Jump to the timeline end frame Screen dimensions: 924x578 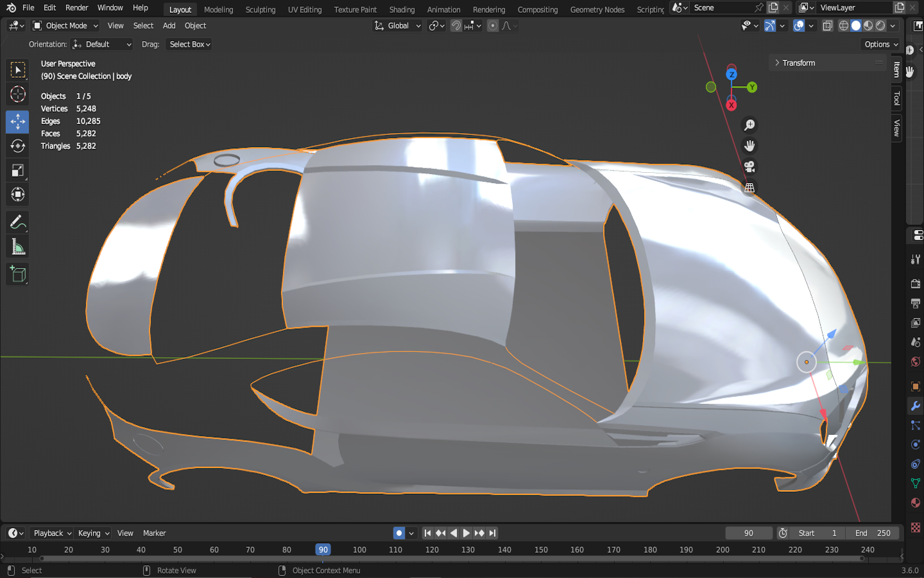(492, 533)
